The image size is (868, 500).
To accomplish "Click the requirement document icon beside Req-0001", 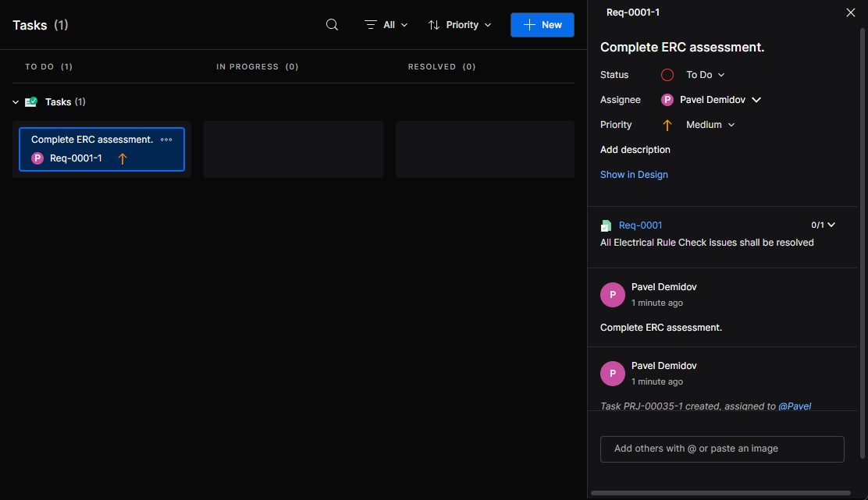I will point(607,225).
